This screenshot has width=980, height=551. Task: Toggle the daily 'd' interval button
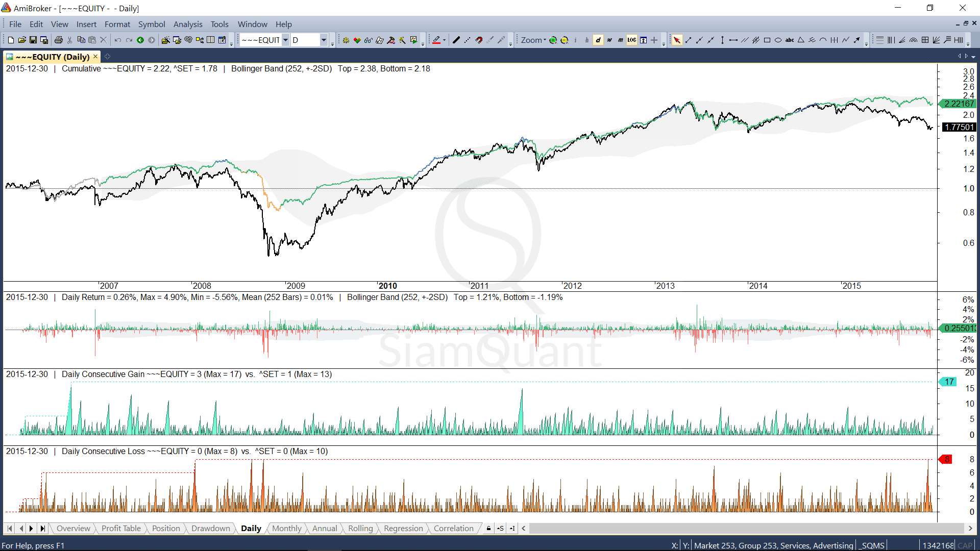coord(598,40)
